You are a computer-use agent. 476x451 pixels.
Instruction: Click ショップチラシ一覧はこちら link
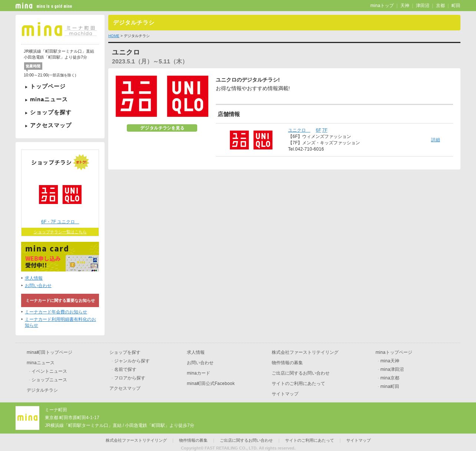60,232
